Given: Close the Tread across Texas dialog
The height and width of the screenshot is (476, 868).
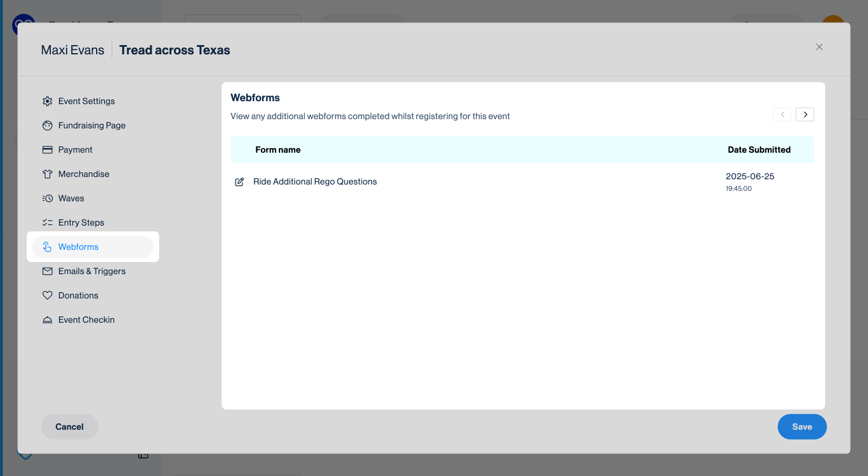Looking at the screenshot, I should tap(819, 47).
